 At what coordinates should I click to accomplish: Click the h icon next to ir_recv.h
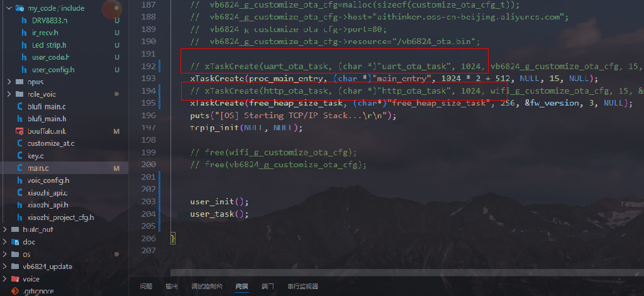pyautogui.click(x=24, y=33)
